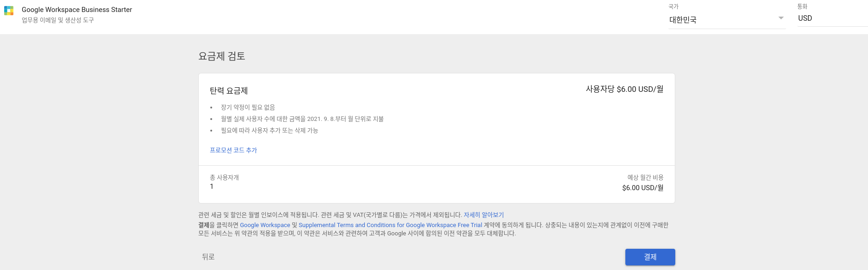Select the monthly billing from 2021. 9. 8. bullet
The height and width of the screenshot is (270, 868).
302,119
